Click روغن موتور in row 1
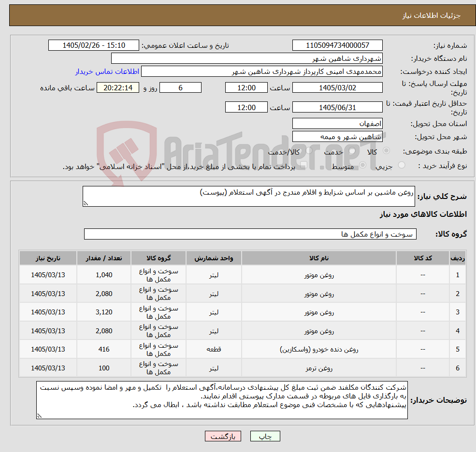Screen dimensions: 476x452 [319, 275]
